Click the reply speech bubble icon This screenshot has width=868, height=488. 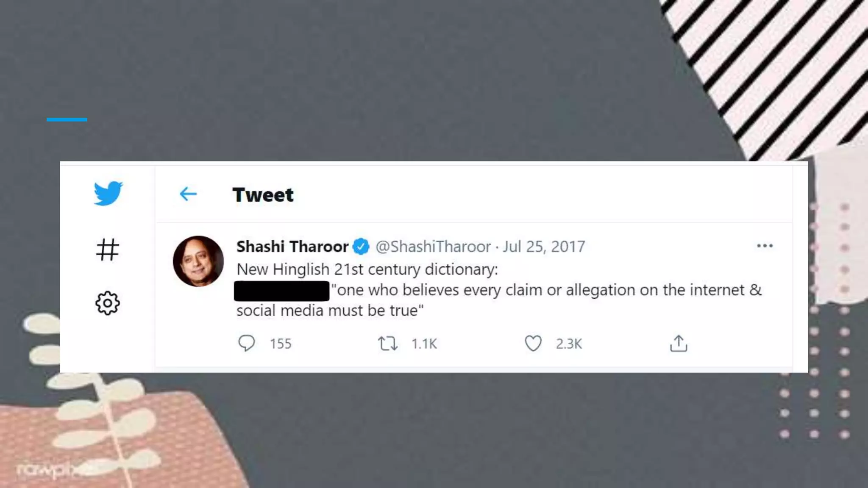coord(246,343)
